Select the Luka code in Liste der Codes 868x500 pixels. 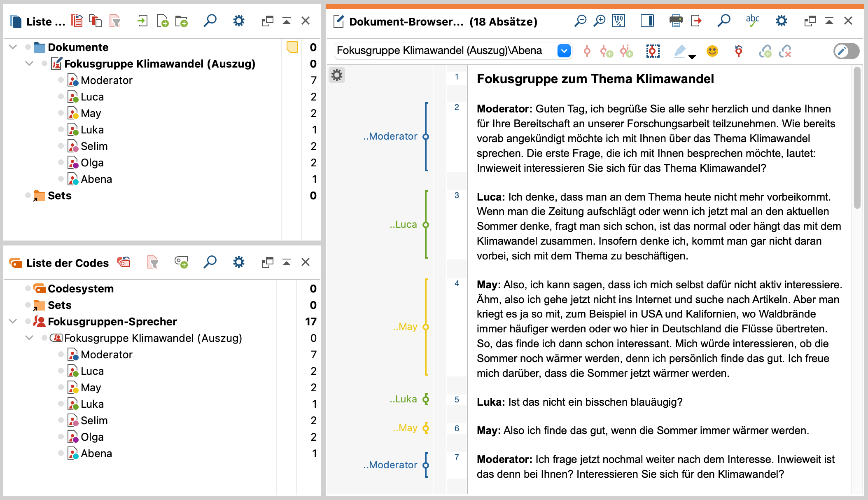pyautogui.click(x=92, y=404)
